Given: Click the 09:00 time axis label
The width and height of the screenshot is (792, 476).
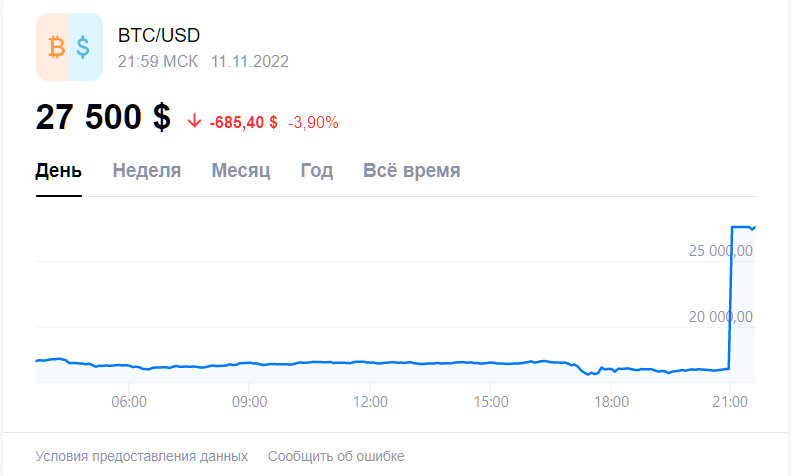Looking at the screenshot, I should [x=250, y=402].
